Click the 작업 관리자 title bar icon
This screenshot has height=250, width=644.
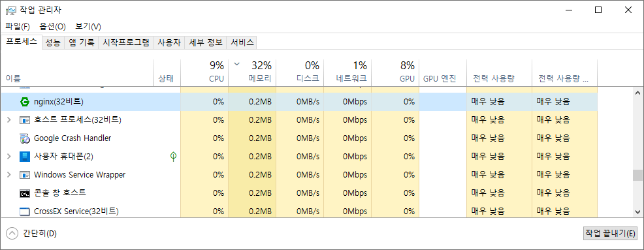coord(10,10)
